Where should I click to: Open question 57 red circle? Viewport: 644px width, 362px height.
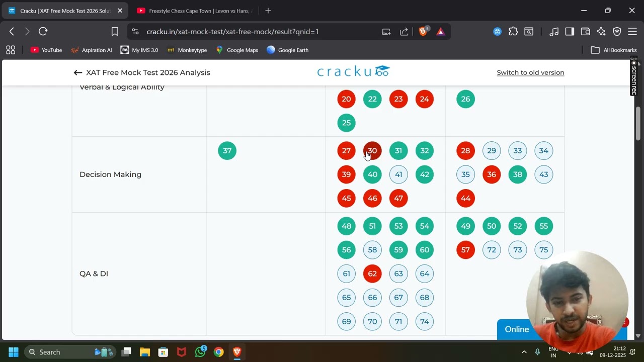[465, 250]
